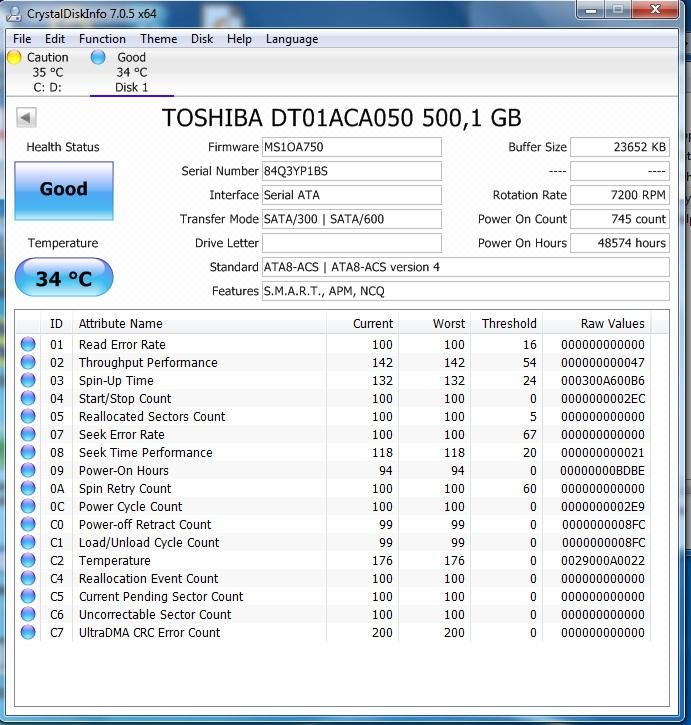Click status icon for Current Pending Sector Count
This screenshot has height=725, width=691.
(28, 596)
